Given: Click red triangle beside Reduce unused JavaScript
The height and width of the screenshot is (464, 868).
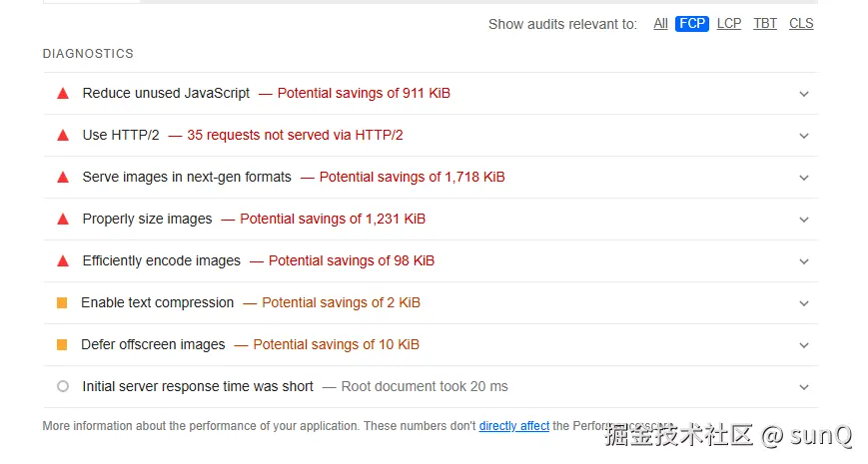Looking at the screenshot, I should point(62,94).
